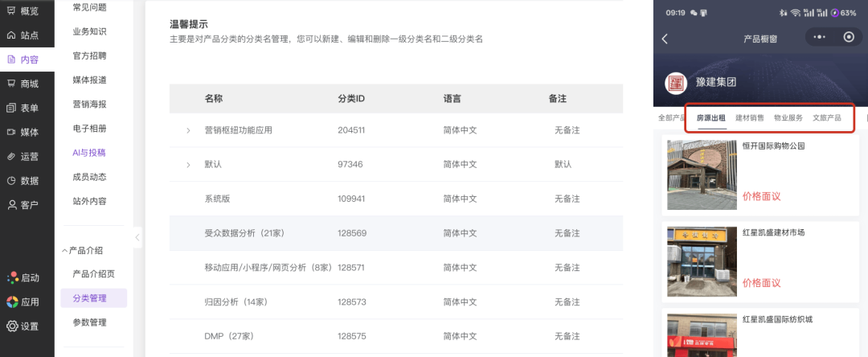Tap the mini-program three-dots menu icon
Image resolution: width=868 pixels, height=357 pixels.
point(819,37)
